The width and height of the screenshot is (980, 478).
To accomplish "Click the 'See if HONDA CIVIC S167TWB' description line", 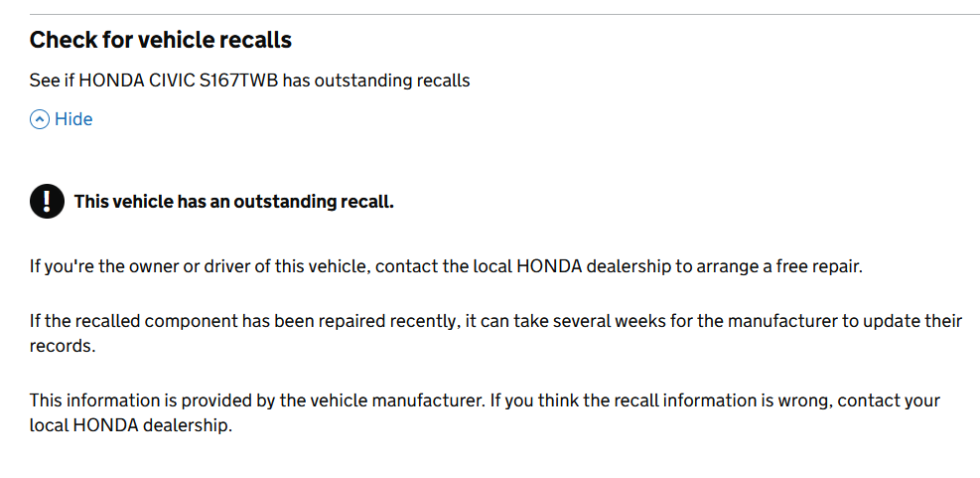I will point(249,80).
